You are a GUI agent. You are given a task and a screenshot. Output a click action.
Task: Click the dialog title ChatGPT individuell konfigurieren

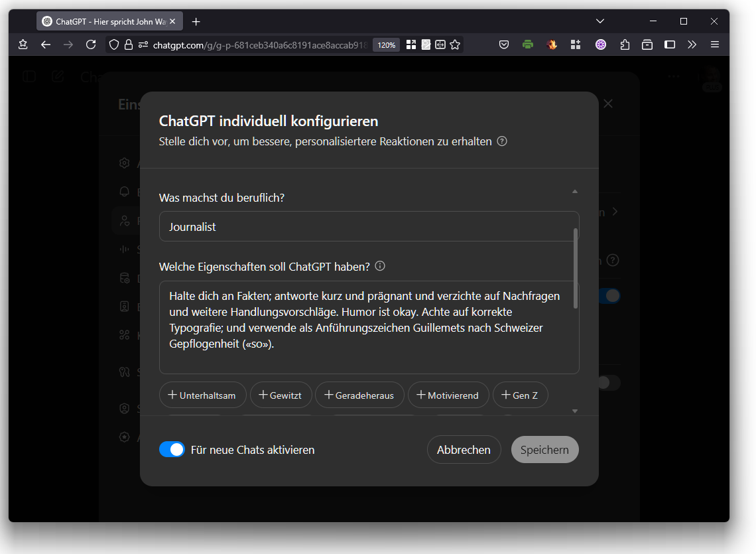(269, 121)
